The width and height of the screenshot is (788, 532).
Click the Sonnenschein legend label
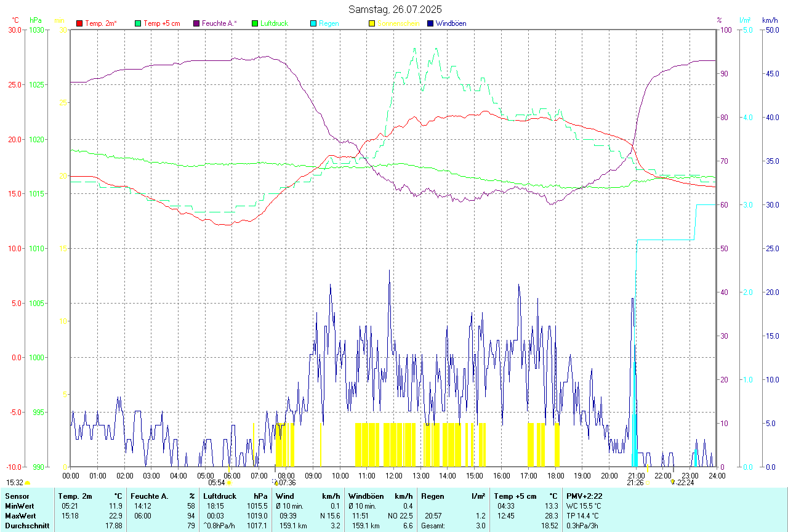[398, 23]
